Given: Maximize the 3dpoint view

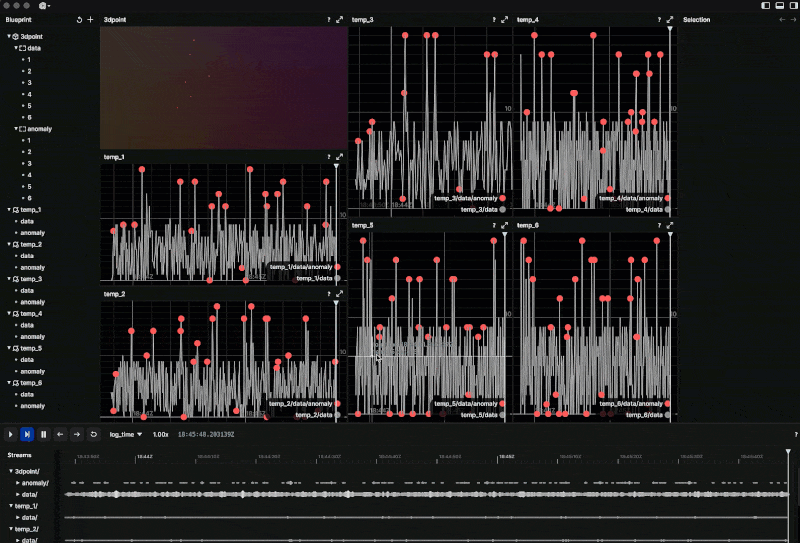Looking at the screenshot, I should (339, 19).
